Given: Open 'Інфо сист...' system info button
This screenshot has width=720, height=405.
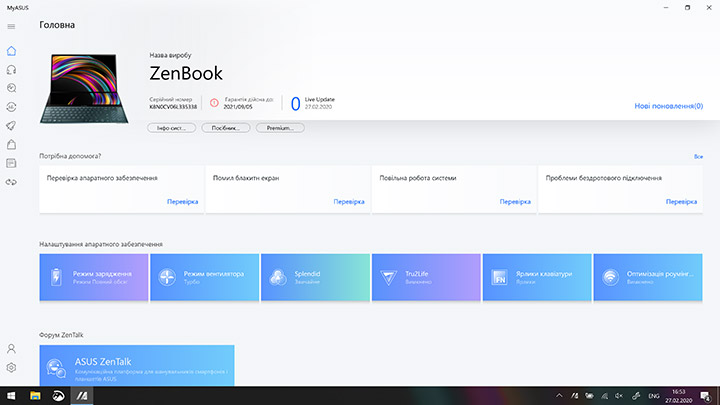Looking at the screenshot, I should 172,128.
